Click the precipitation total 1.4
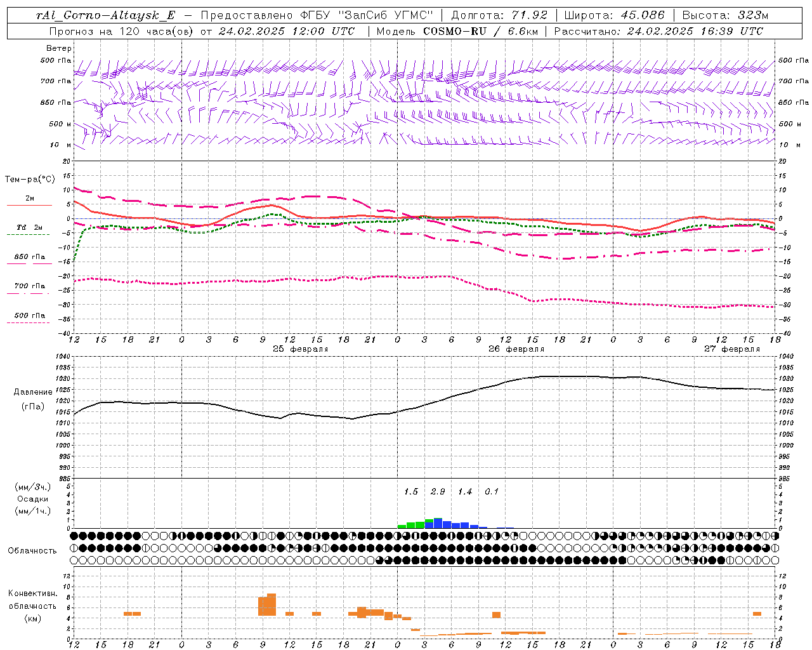 click(465, 492)
